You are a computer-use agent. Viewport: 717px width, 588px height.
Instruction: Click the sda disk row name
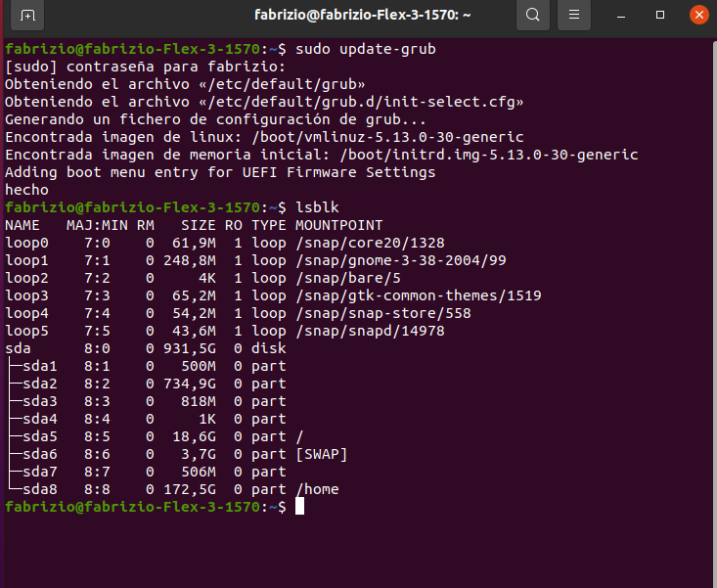18,348
